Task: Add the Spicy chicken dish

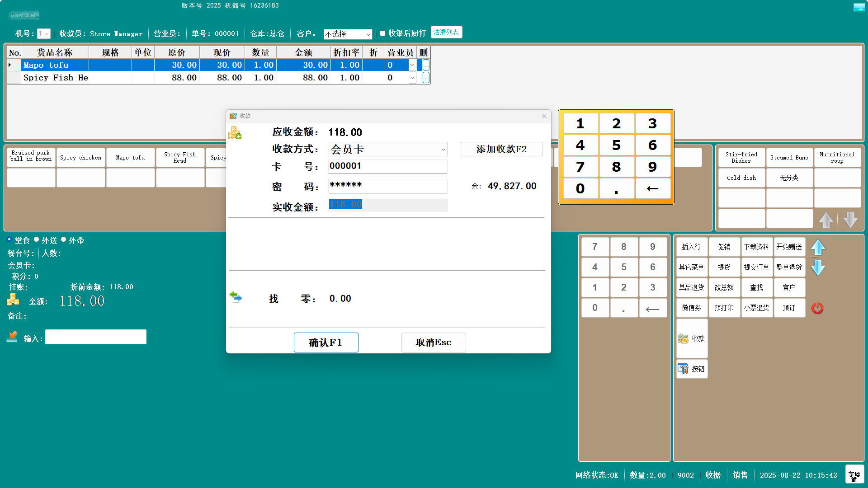Action: pos(81,158)
